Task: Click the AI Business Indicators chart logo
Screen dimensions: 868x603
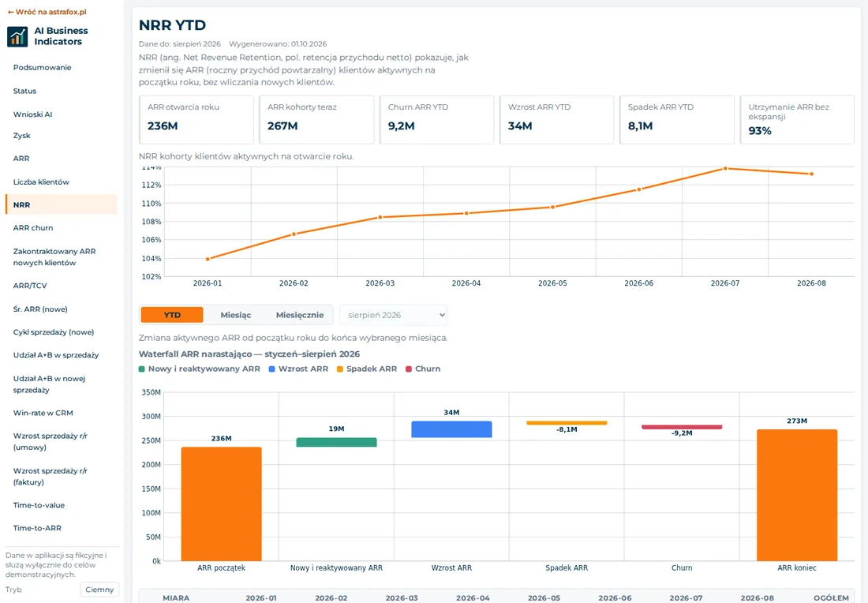Action: (x=17, y=36)
